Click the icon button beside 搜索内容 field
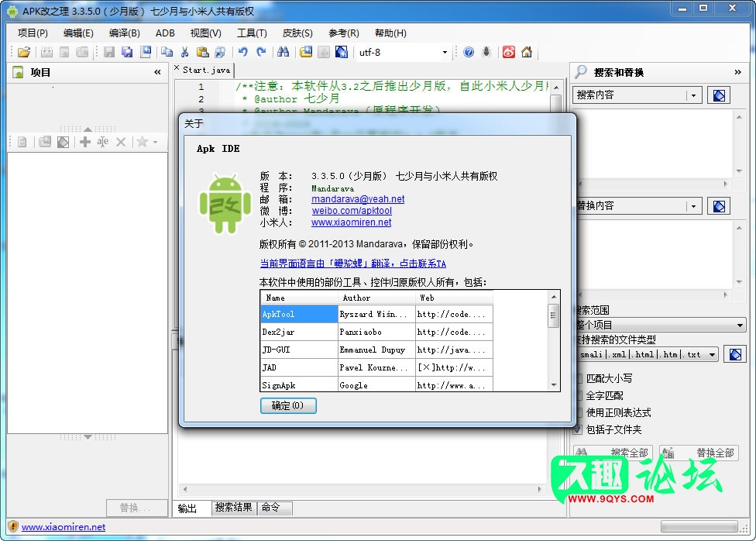Image resolution: width=756 pixels, height=541 pixels. [718, 95]
